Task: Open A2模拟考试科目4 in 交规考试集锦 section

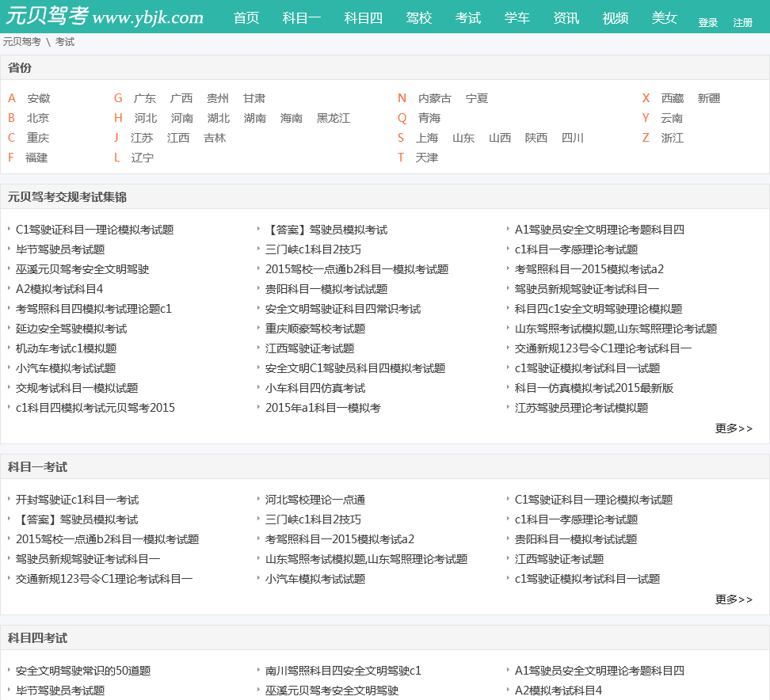Action: tap(59, 289)
